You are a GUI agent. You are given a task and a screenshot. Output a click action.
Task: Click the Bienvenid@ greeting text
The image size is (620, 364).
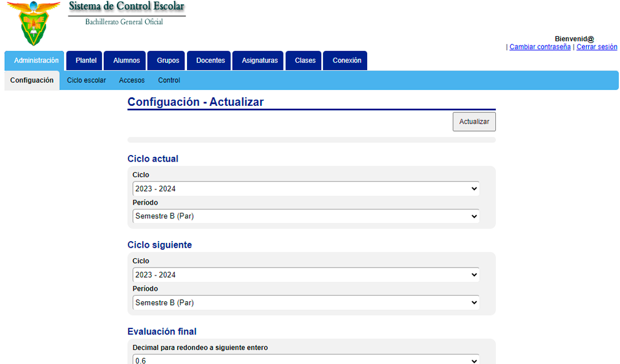[x=574, y=39]
